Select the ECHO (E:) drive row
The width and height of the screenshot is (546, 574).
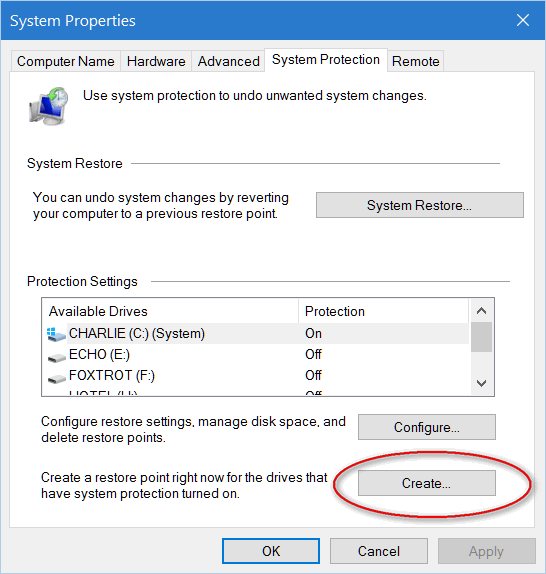[x=256, y=354]
